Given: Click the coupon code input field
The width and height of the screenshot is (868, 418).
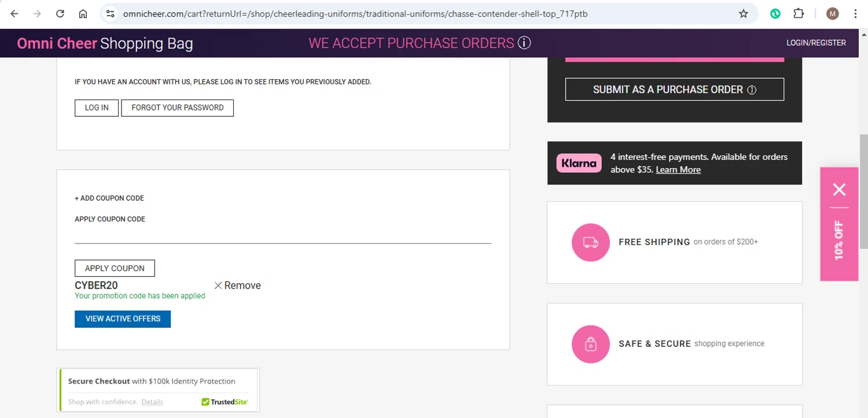Looking at the screenshot, I should click(283, 235).
